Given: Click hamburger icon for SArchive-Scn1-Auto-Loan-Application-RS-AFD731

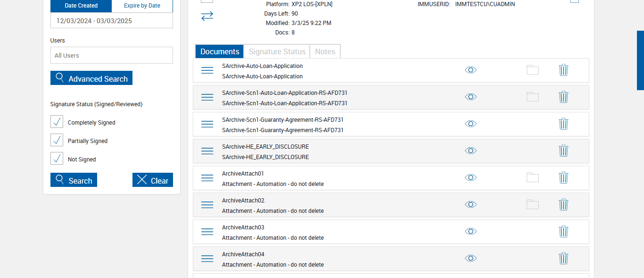Looking at the screenshot, I should point(207,97).
